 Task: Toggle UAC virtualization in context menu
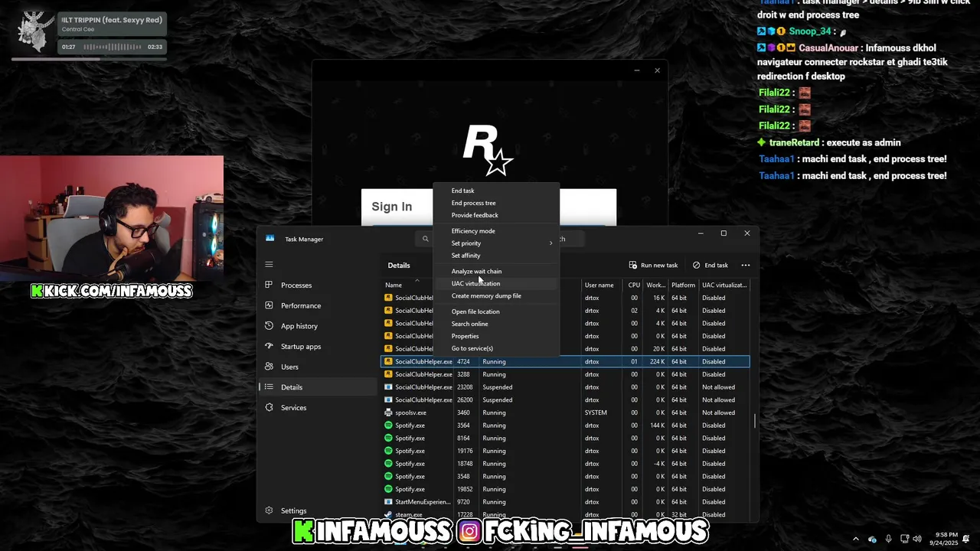tap(475, 284)
